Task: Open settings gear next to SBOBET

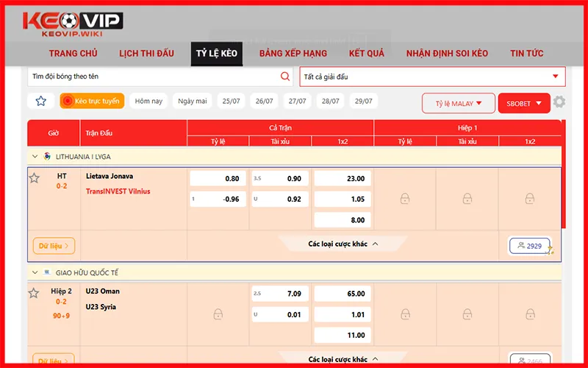Action: pyautogui.click(x=559, y=102)
